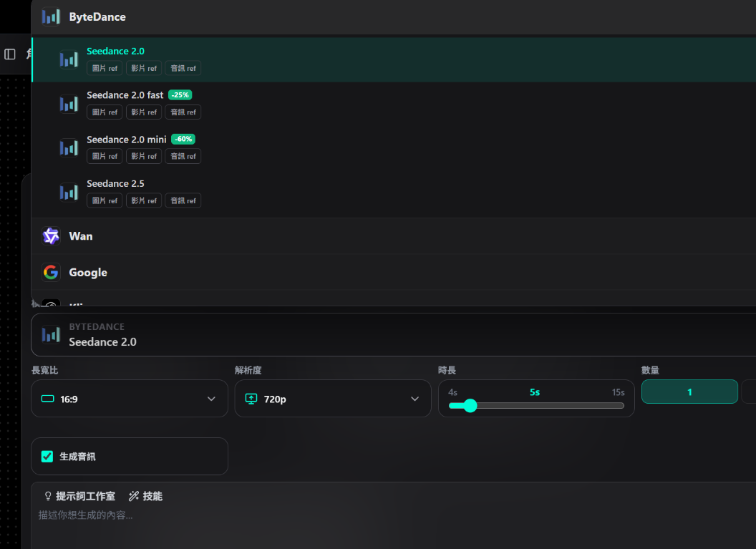Click the BYTEDANCE caption above selected model
This screenshot has width=756, height=549.
(97, 327)
